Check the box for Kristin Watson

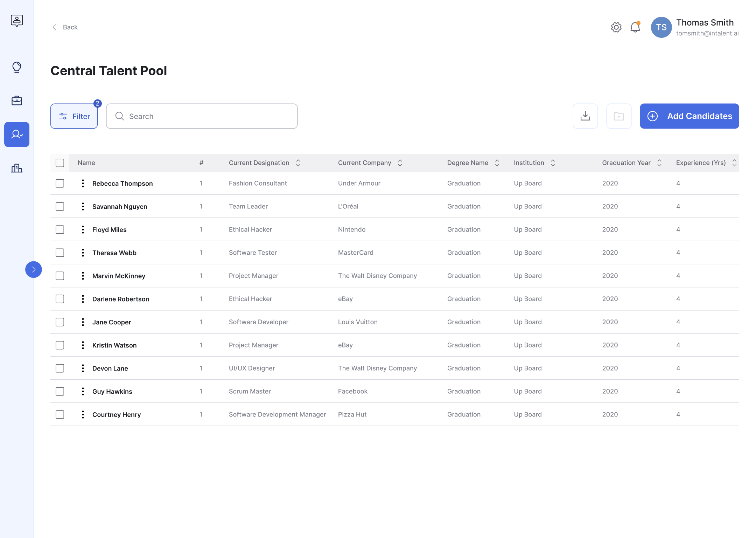tap(60, 345)
